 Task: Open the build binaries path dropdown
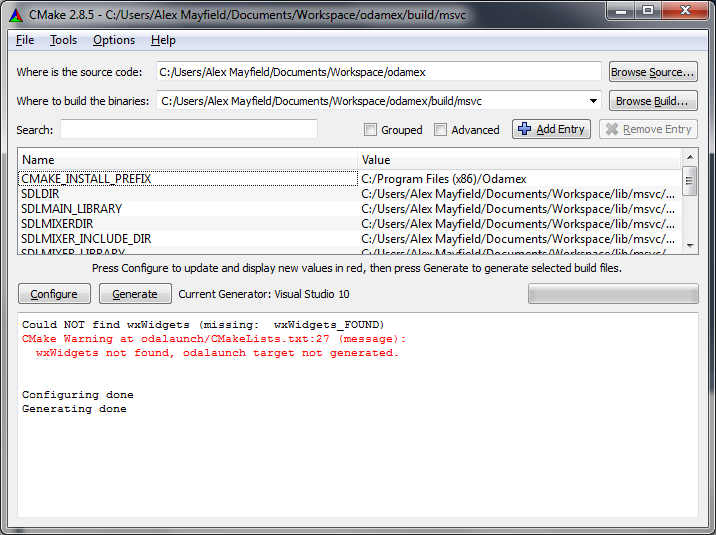(x=593, y=101)
